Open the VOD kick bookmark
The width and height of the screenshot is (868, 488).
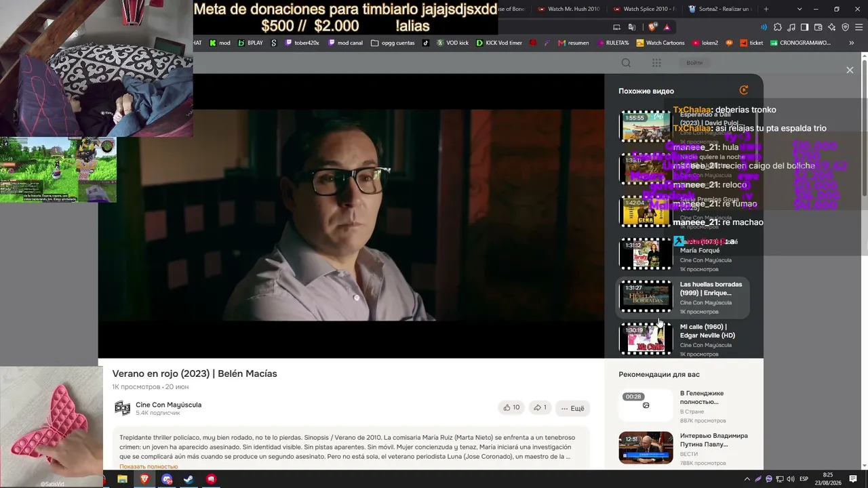(x=452, y=43)
